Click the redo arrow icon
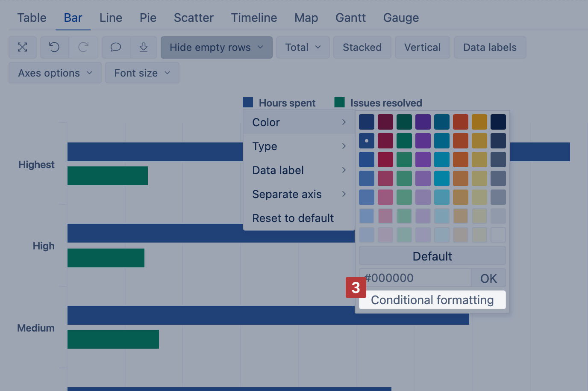 pos(83,47)
